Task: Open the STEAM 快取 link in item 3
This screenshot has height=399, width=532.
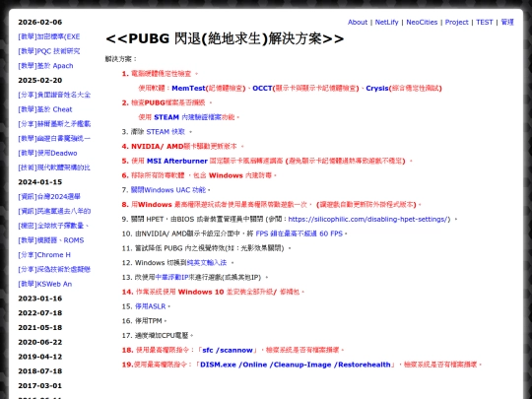Action: coord(166,132)
